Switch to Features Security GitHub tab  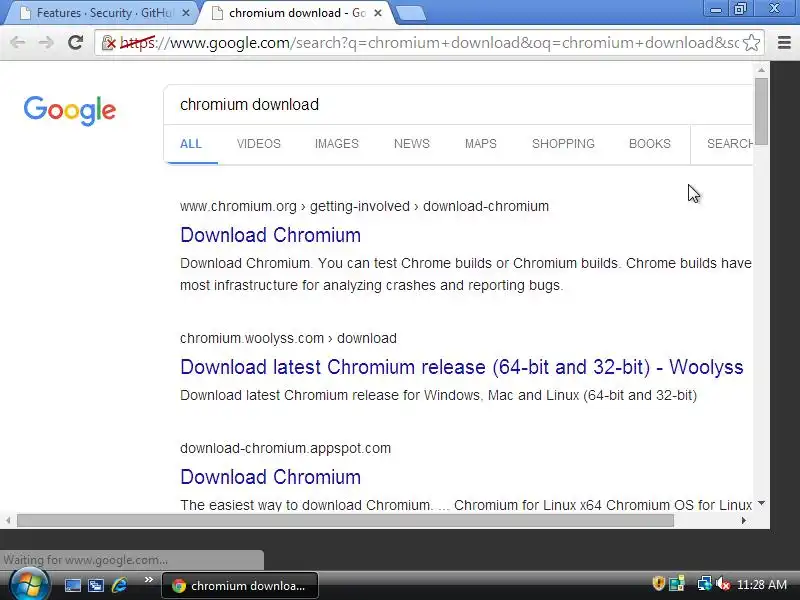click(98, 13)
